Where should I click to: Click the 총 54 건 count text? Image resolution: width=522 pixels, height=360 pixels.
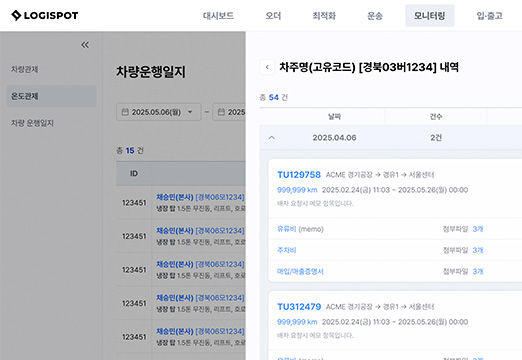point(274,97)
